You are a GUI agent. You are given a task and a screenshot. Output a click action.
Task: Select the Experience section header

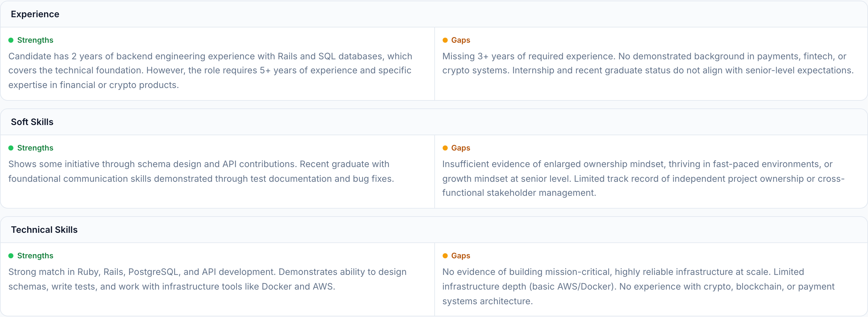tap(35, 14)
